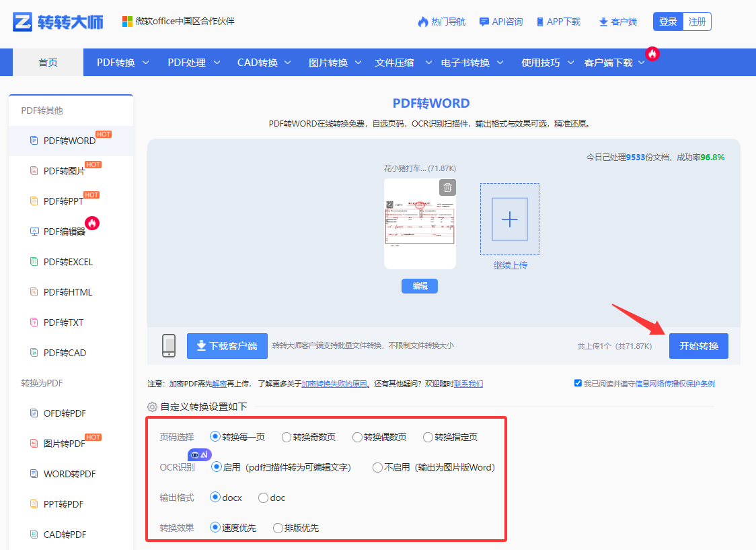Click the PDF编辑器 monitor icon

click(34, 232)
